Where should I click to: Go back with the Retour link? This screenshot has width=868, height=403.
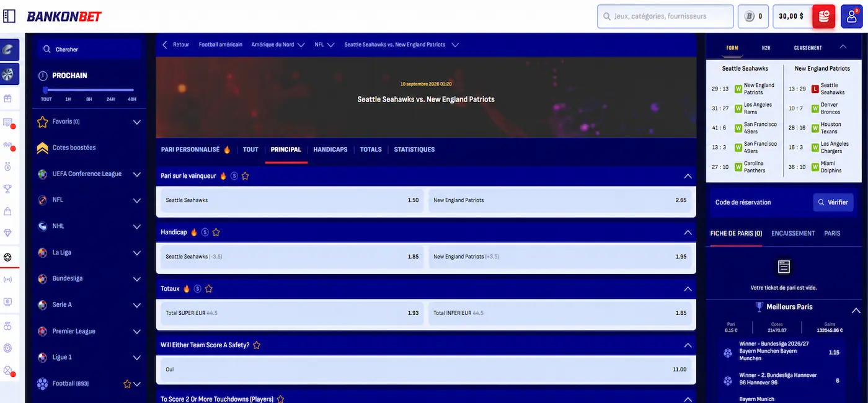(x=175, y=45)
